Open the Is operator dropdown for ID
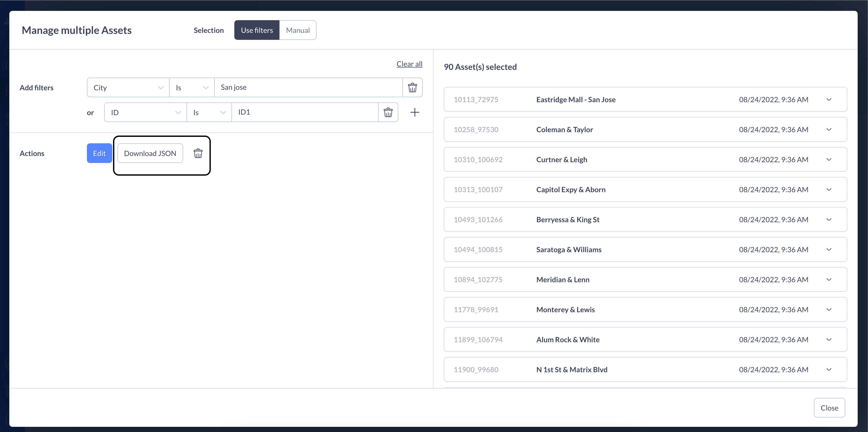The width and height of the screenshot is (868, 432). (x=209, y=113)
